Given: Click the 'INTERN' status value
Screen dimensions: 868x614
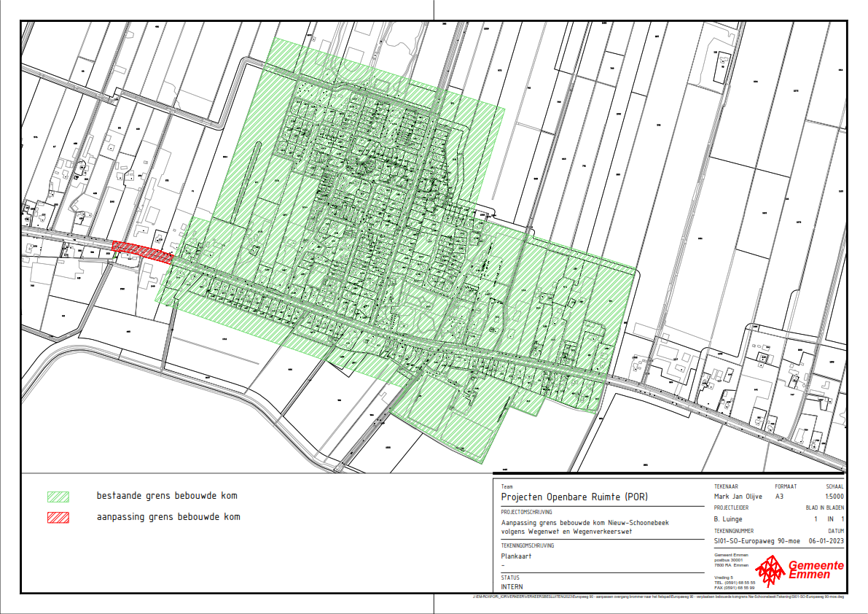Looking at the screenshot, I should pyautogui.click(x=512, y=586).
